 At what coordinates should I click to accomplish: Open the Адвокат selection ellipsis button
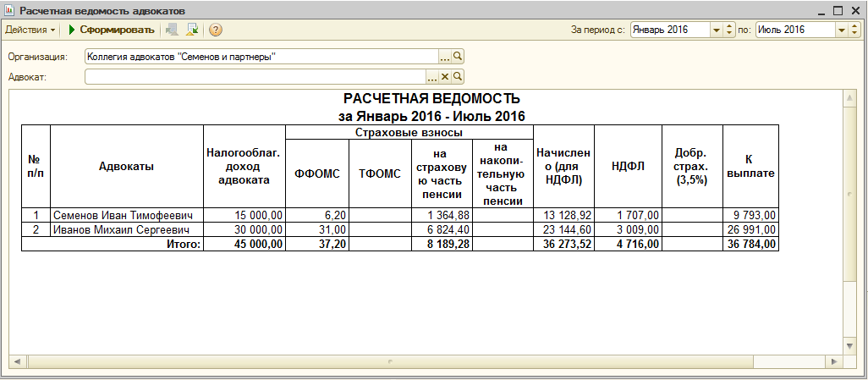[x=432, y=76]
